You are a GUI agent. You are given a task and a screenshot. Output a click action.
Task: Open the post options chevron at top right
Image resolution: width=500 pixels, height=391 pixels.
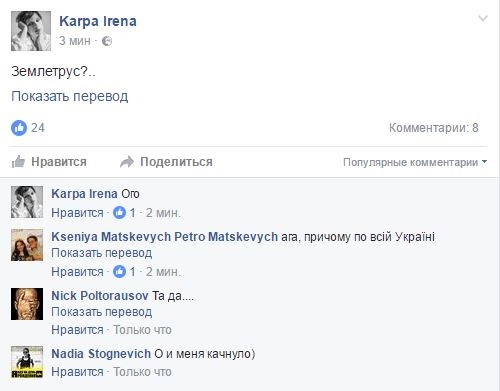tap(483, 18)
